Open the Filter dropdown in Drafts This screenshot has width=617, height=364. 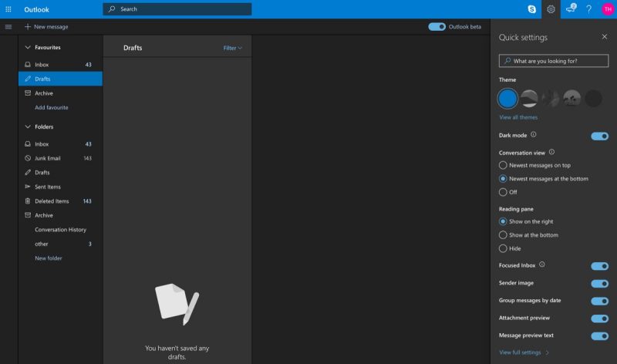click(x=233, y=48)
